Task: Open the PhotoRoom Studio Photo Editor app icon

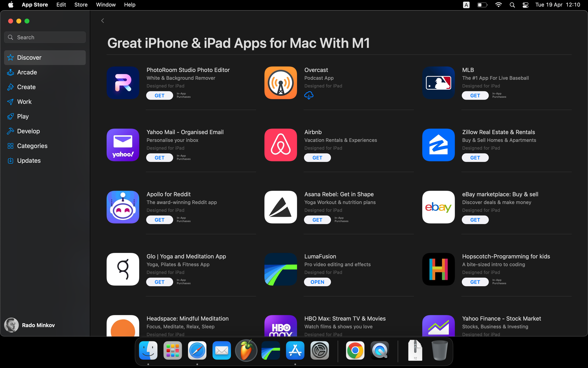Action: coord(123,83)
